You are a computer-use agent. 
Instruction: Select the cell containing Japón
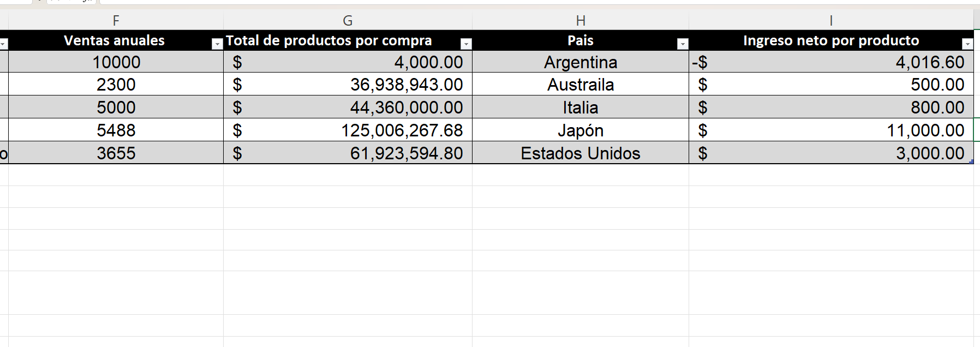[x=581, y=130]
